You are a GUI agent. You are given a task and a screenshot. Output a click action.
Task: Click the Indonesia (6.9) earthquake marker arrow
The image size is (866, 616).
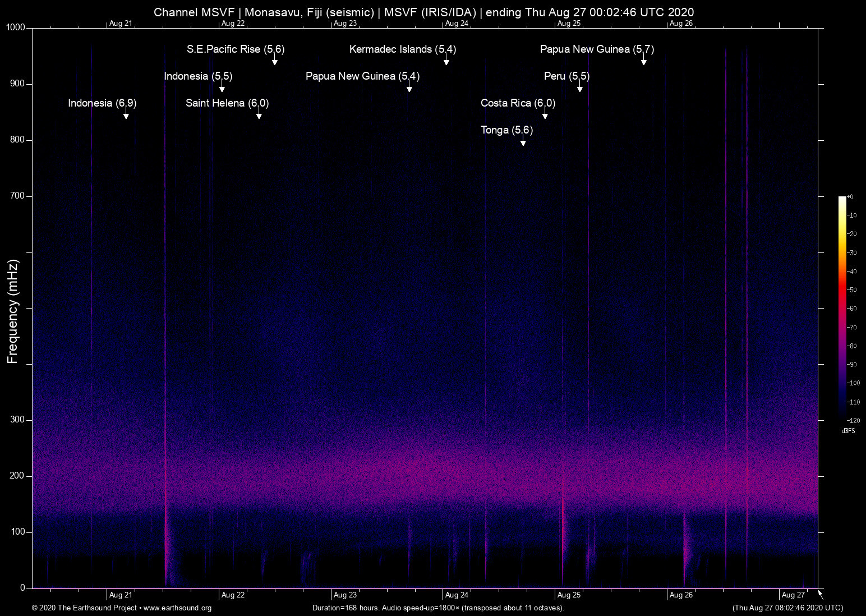[126, 115]
